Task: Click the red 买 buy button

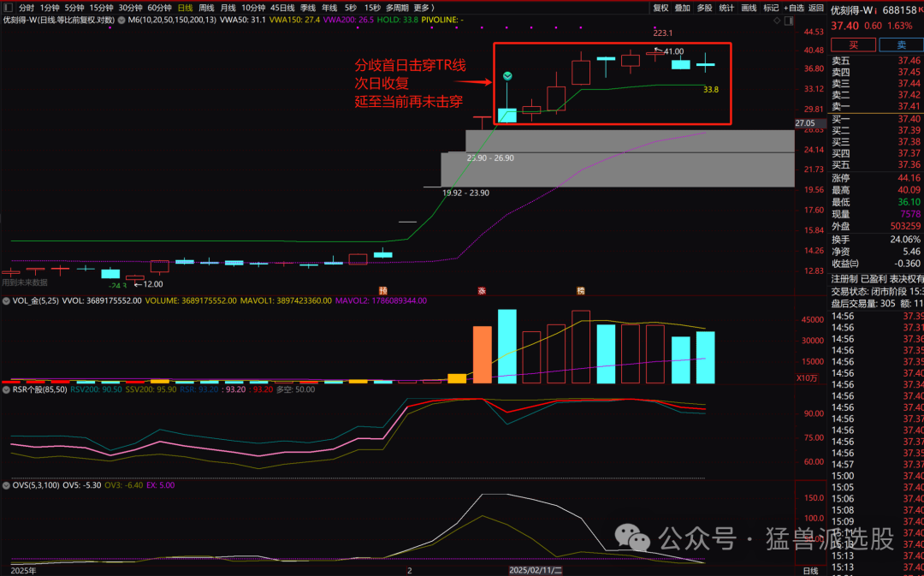Action: pyautogui.click(x=853, y=45)
